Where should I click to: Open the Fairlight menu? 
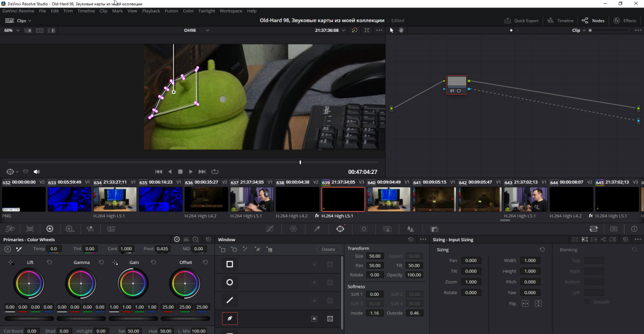click(207, 11)
